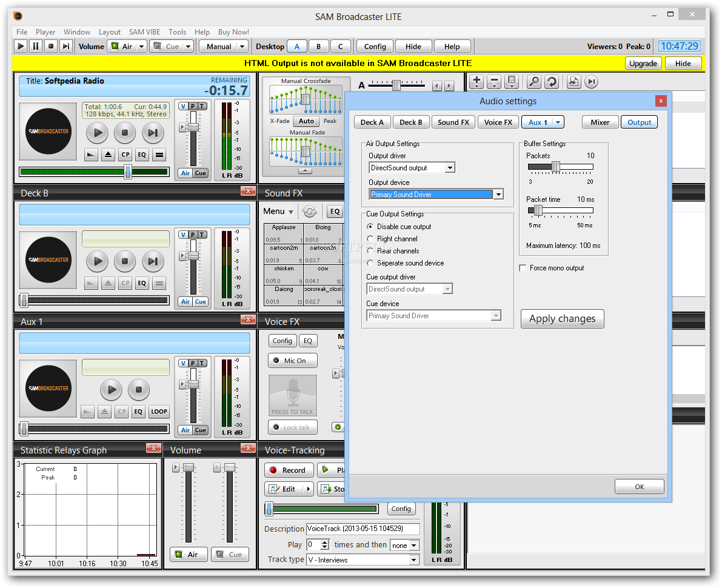Image resolution: width=722 pixels, height=588 pixels.
Task: Click the Apply changes button
Action: (x=562, y=319)
